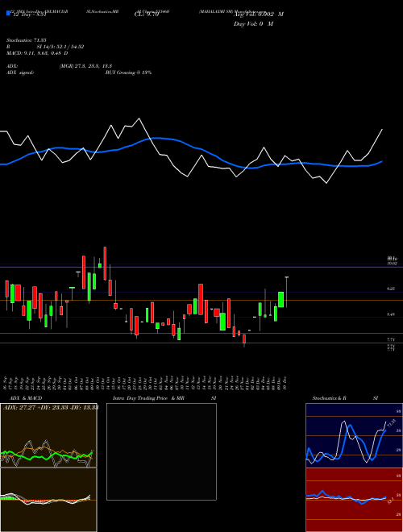
Task: Click the 'Day Vol: 0 M' text
Action: pyautogui.click(x=253, y=24)
